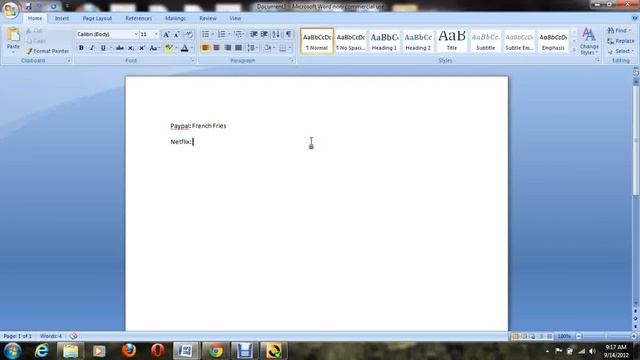640x360 pixels.
Task: Apply the Subtitle style
Action: pyautogui.click(x=485, y=41)
